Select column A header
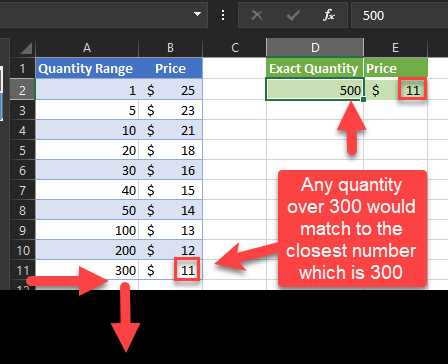This screenshot has width=448, height=364. point(87,48)
